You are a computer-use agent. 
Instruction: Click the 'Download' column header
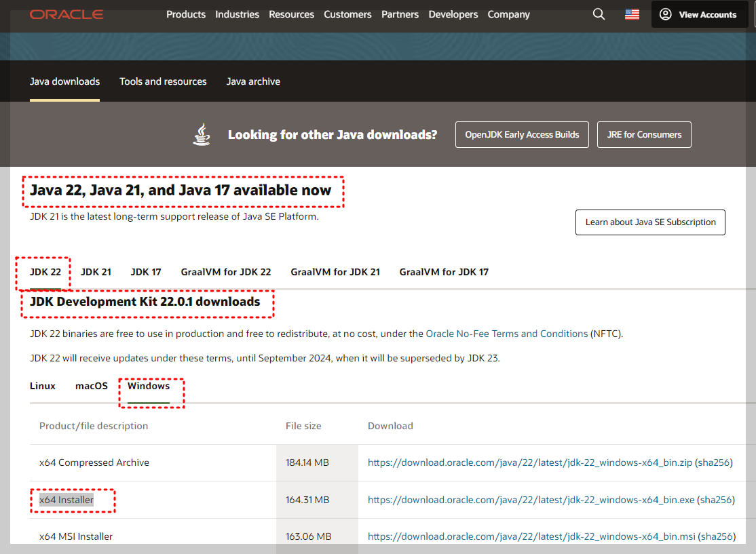click(390, 426)
